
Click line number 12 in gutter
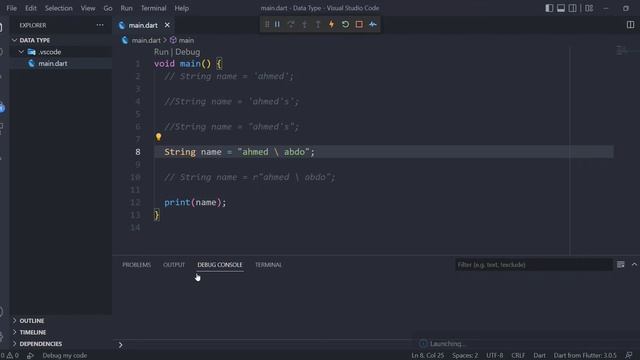coord(136,202)
